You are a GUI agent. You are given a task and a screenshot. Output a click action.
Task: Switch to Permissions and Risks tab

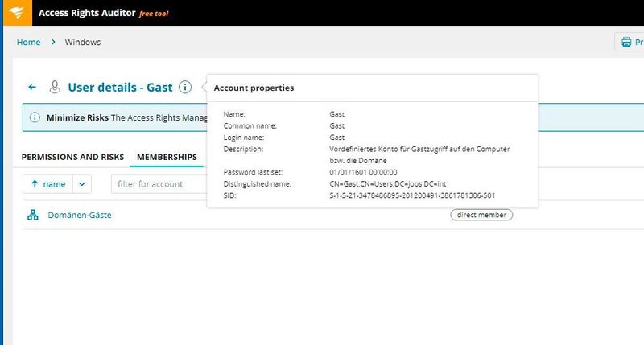click(72, 156)
